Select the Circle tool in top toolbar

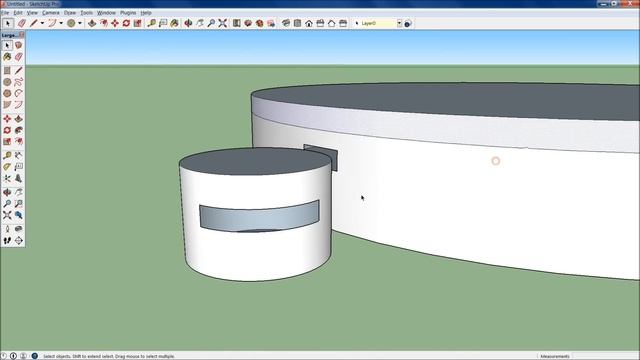[71, 23]
